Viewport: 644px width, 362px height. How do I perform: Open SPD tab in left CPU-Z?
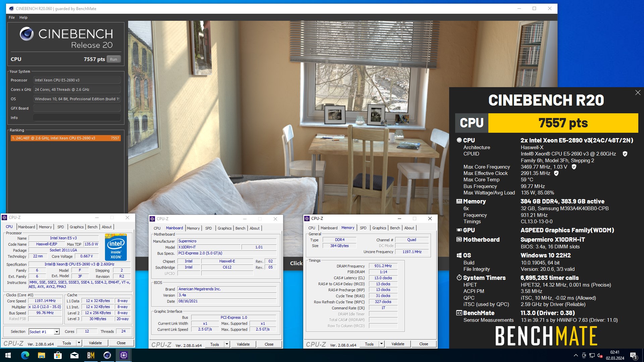pyautogui.click(x=60, y=227)
